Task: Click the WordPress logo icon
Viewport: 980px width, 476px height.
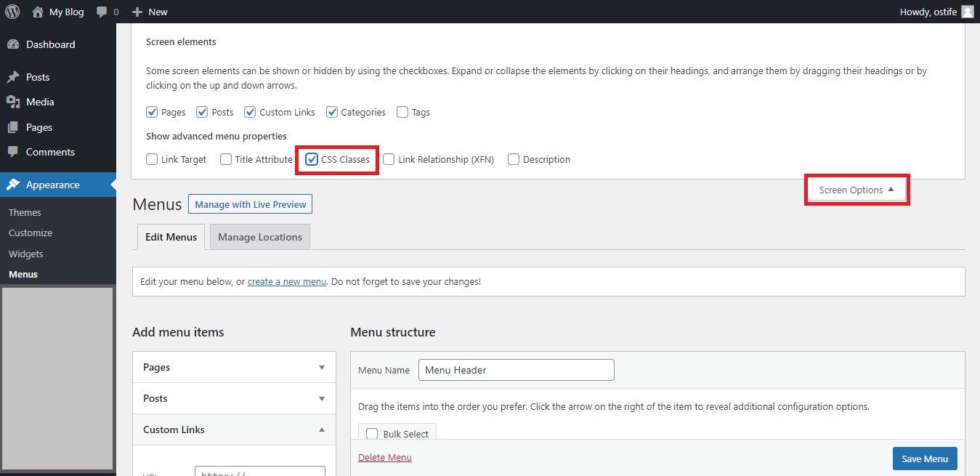Action: coord(12,12)
